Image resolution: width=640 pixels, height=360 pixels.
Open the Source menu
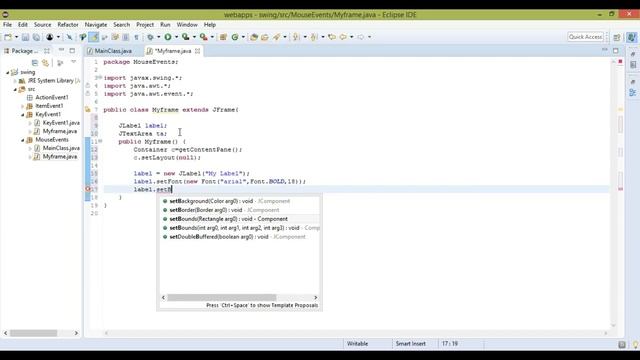(42, 25)
